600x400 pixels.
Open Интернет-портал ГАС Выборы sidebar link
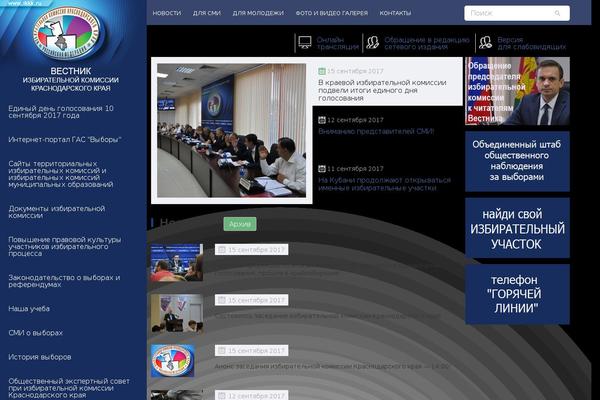coord(65,140)
